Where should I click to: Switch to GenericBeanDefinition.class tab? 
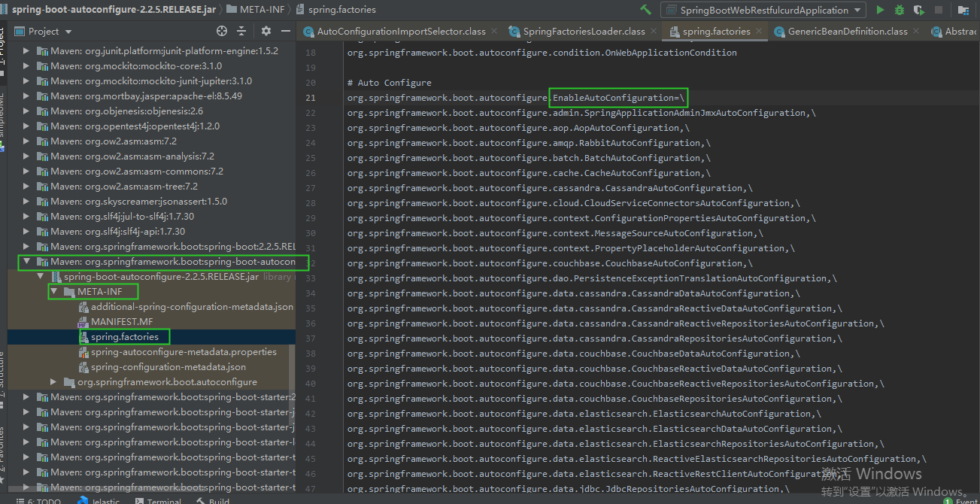[x=848, y=31]
